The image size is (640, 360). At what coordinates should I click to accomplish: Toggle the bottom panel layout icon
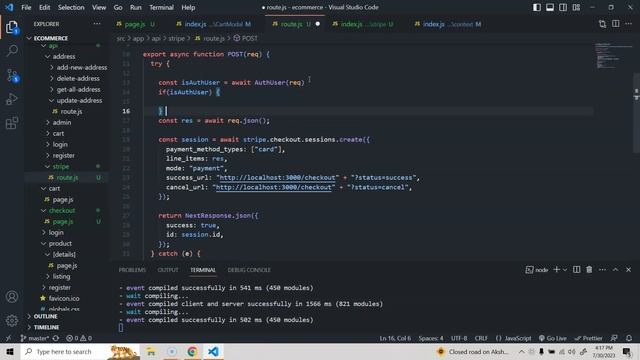[550, 7]
